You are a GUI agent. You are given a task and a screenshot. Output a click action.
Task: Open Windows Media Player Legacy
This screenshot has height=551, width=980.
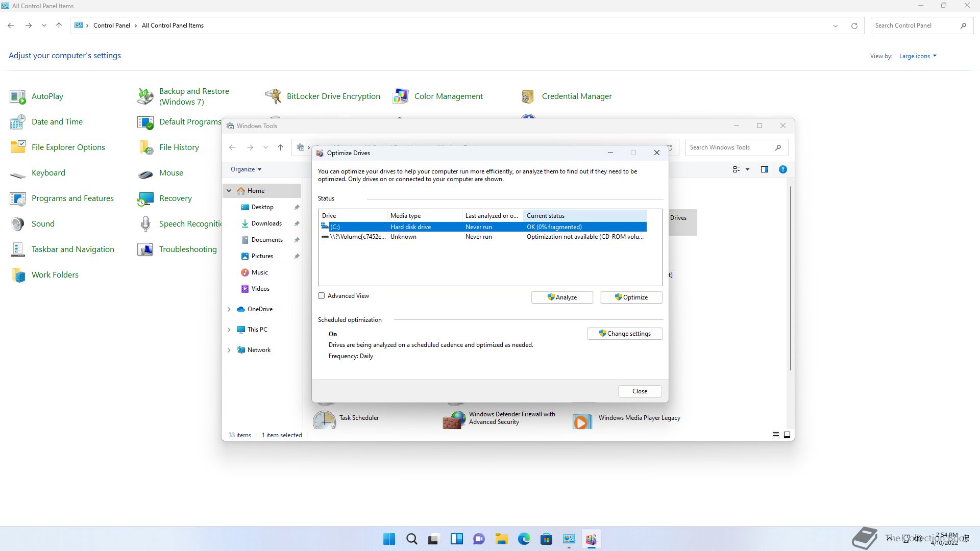[627, 419]
